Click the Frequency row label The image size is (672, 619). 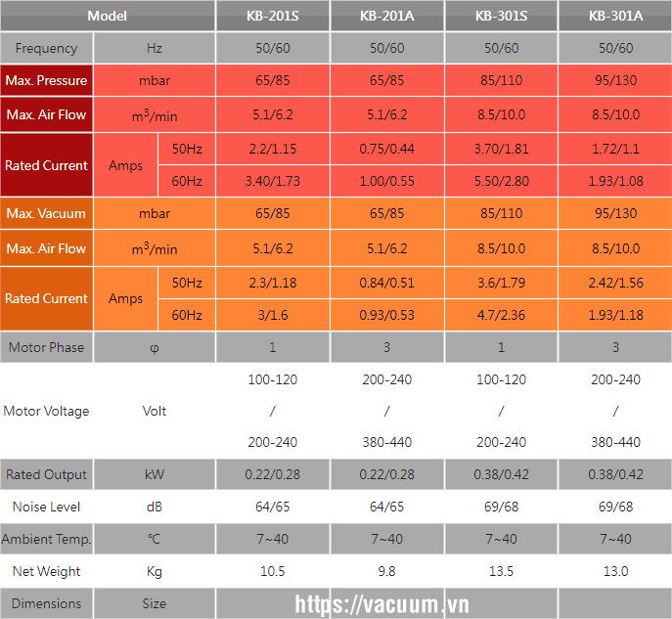(46, 48)
